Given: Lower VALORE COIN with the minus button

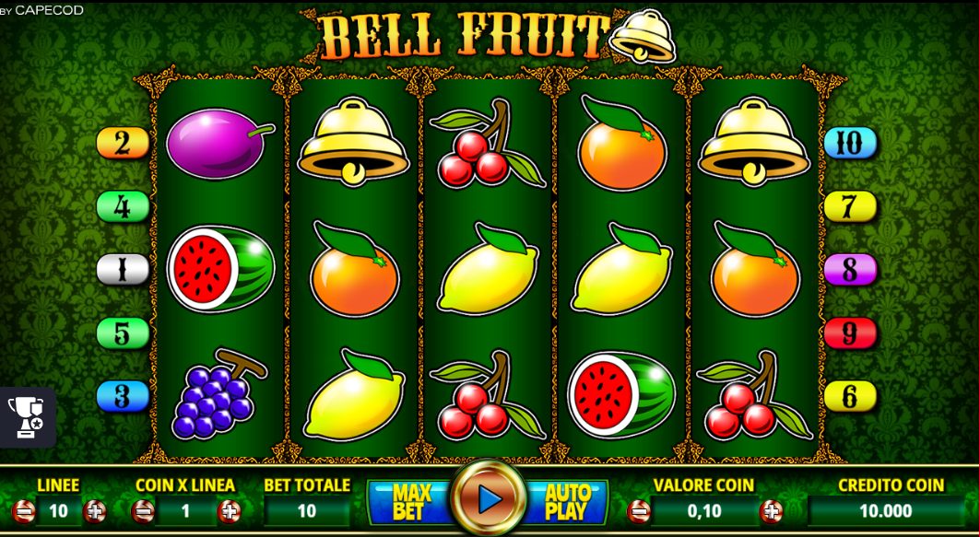Looking at the screenshot, I should (639, 512).
